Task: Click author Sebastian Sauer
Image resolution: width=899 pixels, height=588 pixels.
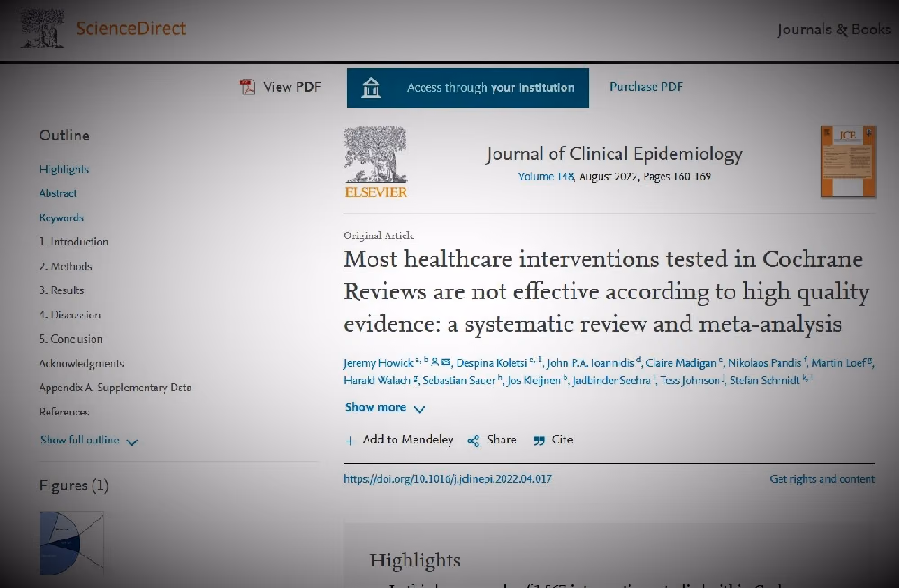Action: 459,380
